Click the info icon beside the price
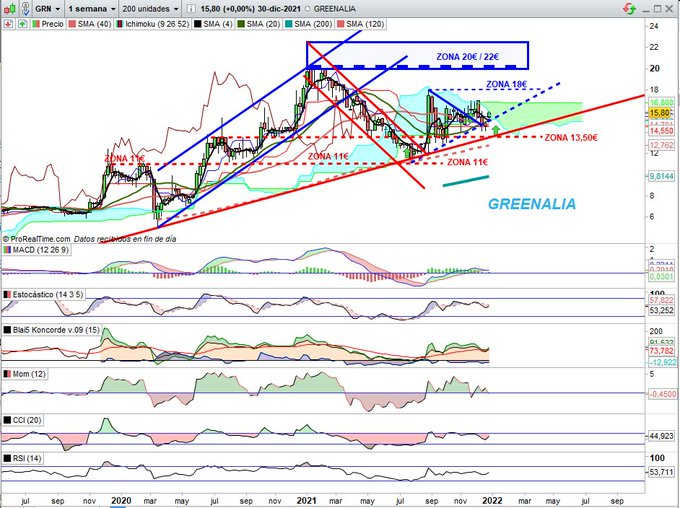Viewport: 680px width, 508px height. 190,9
